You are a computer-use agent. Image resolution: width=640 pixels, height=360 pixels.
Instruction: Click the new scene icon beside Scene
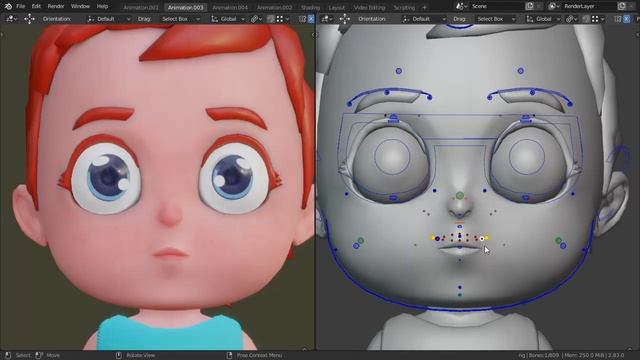tap(529, 6)
